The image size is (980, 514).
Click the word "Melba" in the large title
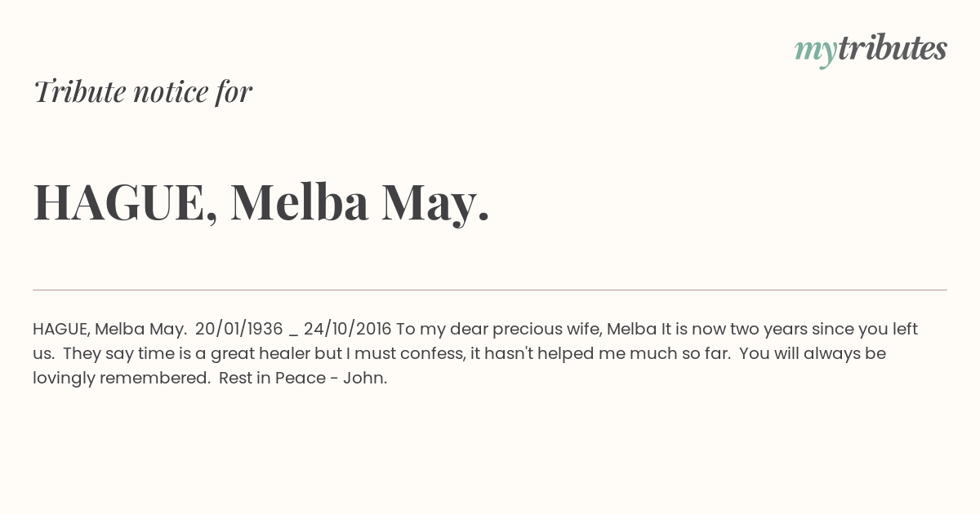300,202
